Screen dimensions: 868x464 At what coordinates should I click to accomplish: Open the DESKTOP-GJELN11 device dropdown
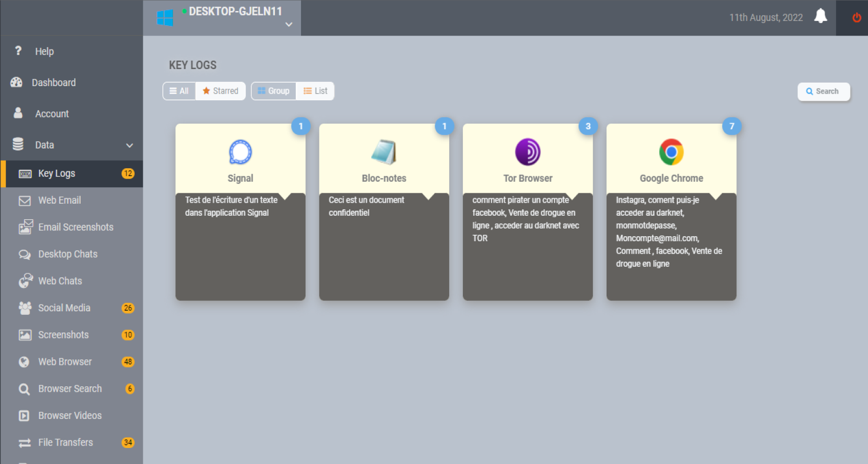(x=222, y=18)
